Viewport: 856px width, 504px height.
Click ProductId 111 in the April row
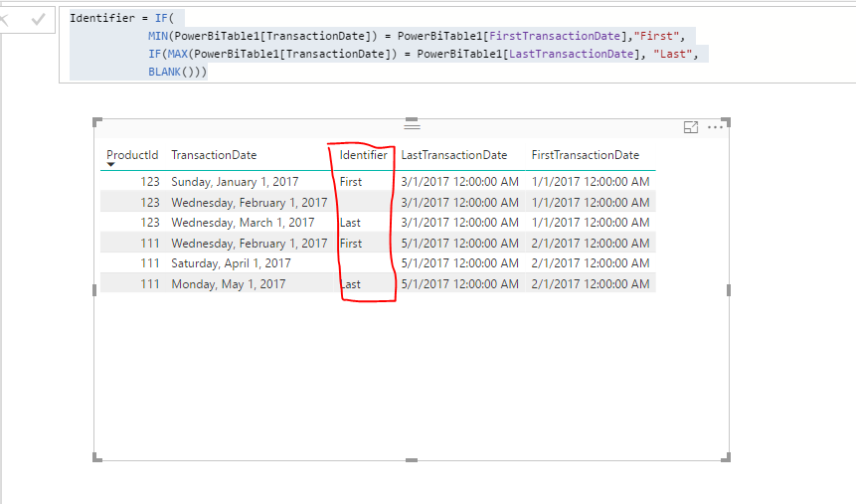149,263
